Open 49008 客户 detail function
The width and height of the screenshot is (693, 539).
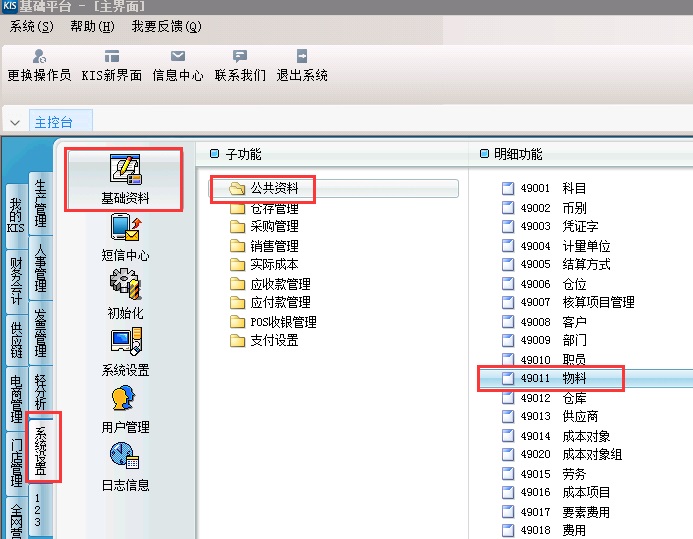544,322
